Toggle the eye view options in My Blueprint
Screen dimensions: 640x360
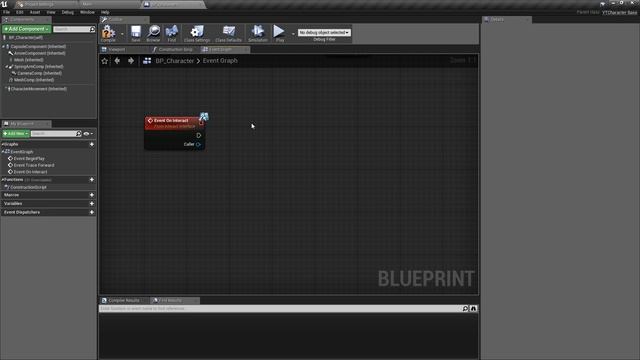coord(88,133)
